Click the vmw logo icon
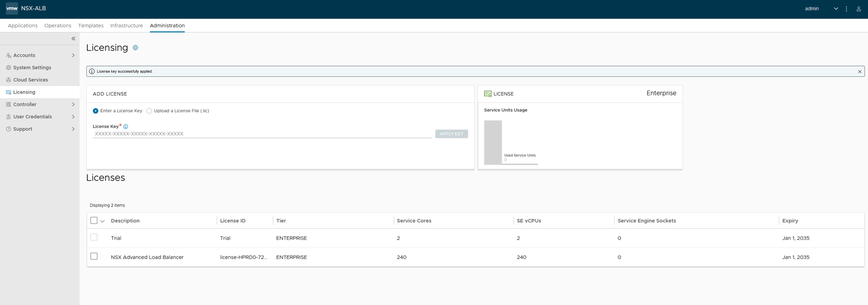This screenshot has width=868, height=305. tap(12, 9)
